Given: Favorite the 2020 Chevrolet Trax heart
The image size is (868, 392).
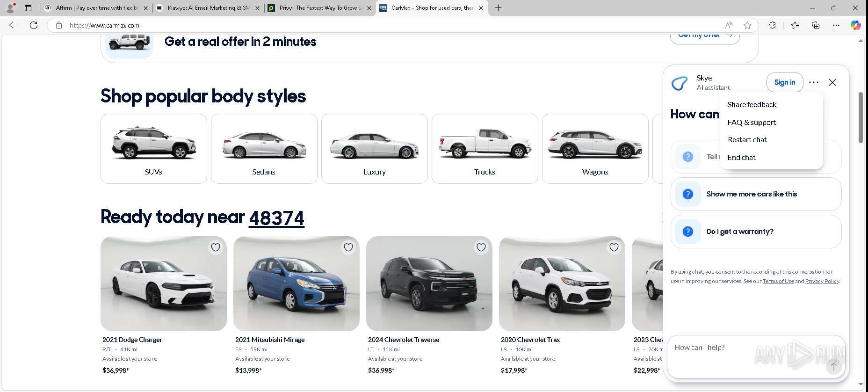Looking at the screenshot, I should (614, 247).
